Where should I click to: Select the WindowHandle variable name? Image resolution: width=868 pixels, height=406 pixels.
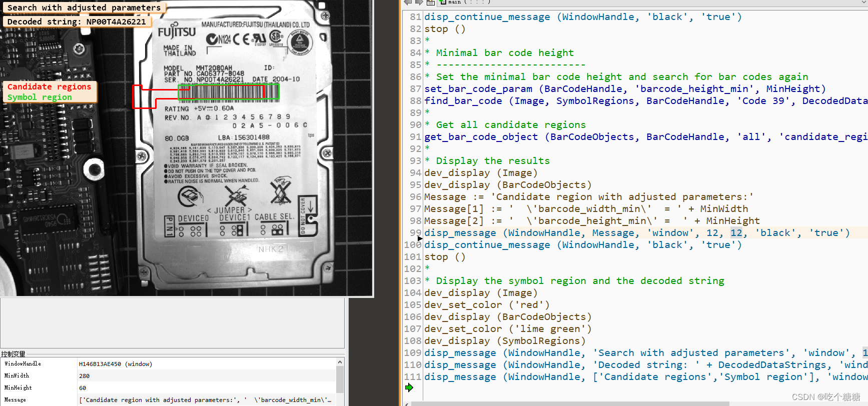pos(23,364)
